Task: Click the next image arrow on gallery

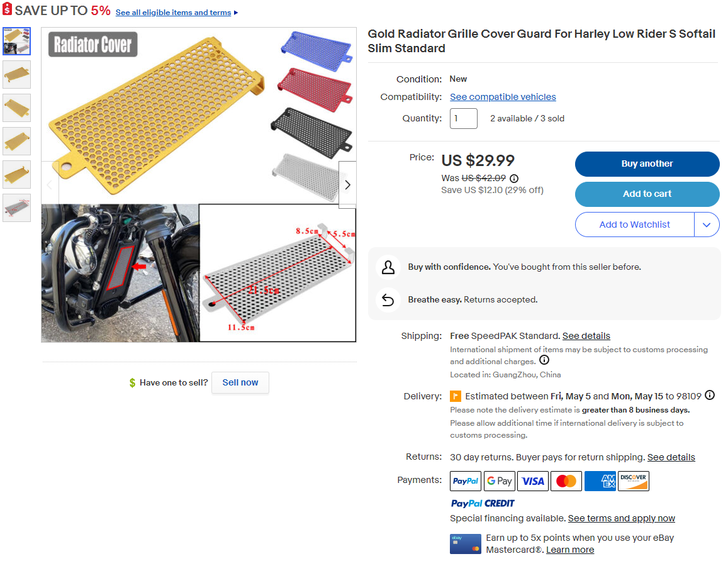Action: (x=347, y=184)
